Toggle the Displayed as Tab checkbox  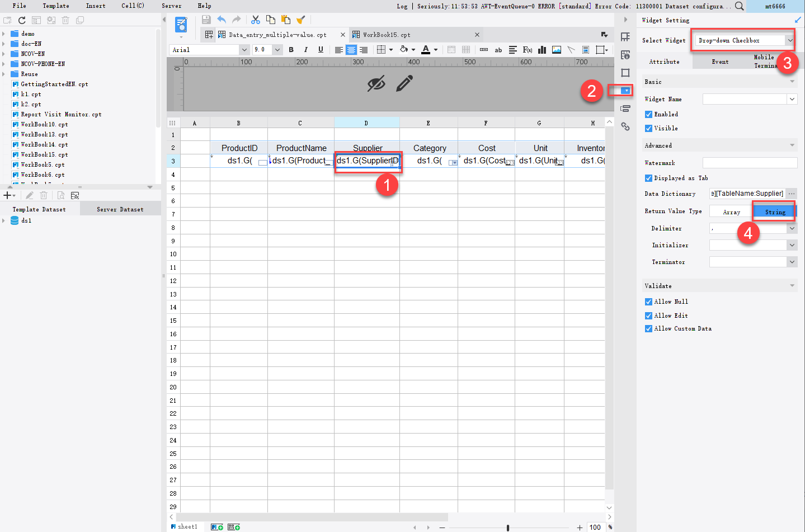coord(648,178)
